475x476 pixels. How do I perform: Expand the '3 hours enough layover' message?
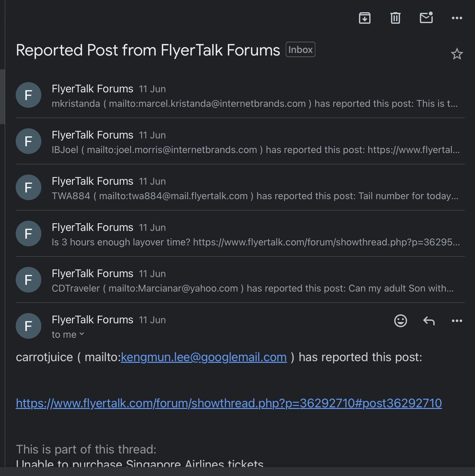coord(240,234)
